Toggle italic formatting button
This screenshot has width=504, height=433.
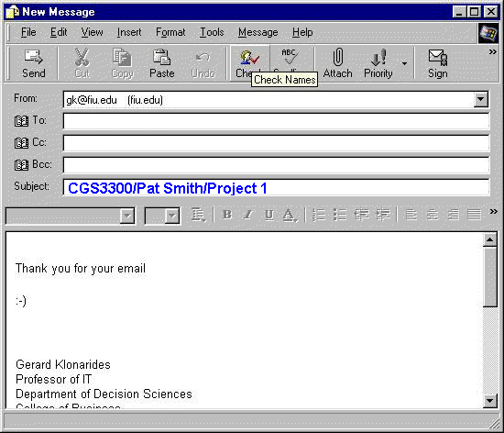[x=247, y=215]
